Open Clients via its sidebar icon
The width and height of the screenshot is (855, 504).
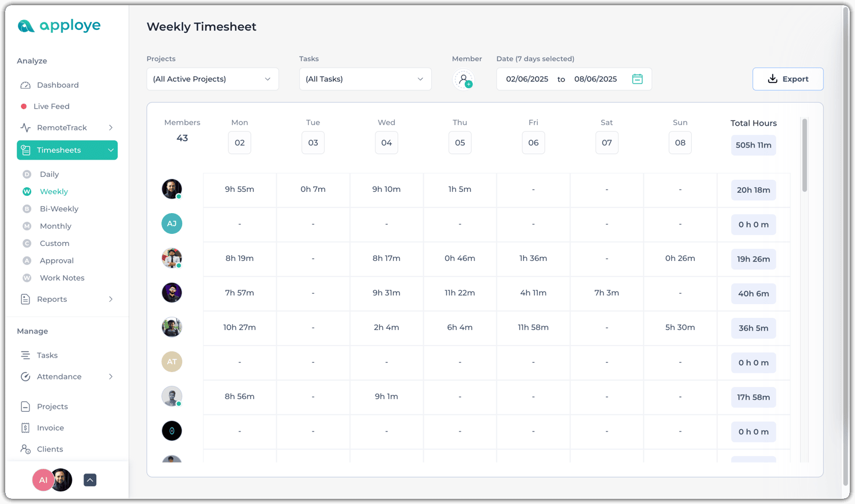(x=25, y=449)
